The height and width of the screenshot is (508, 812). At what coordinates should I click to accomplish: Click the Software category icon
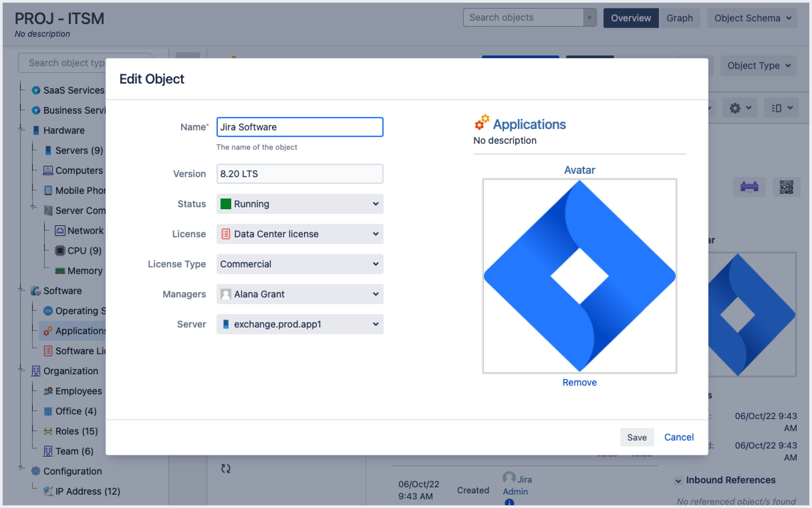tap(36, 291)
